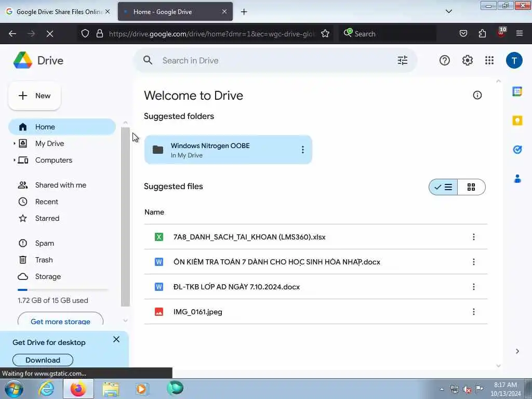Image resolution: width=532 pixels, height=399 pixels.
Task: Download Drive for desktop
Action: click(43, 360)
